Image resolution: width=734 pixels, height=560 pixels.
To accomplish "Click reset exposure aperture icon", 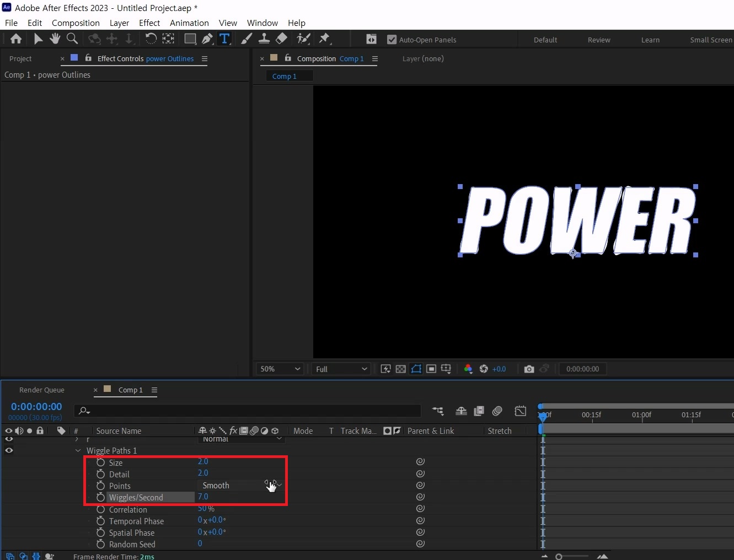I will [x=484, y=369].
